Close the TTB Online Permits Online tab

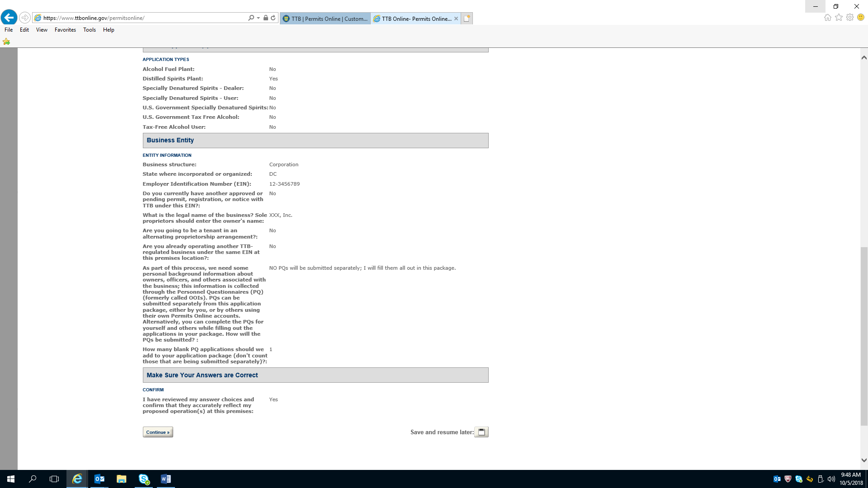click(456, 19)
